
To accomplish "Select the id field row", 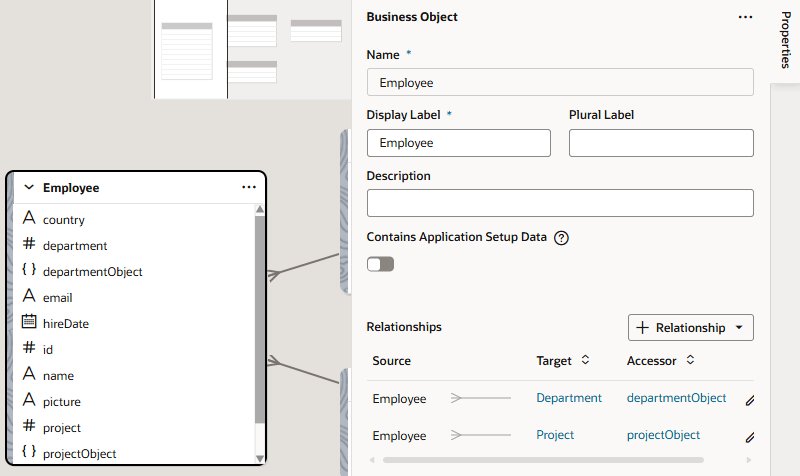I will point(134,349).
